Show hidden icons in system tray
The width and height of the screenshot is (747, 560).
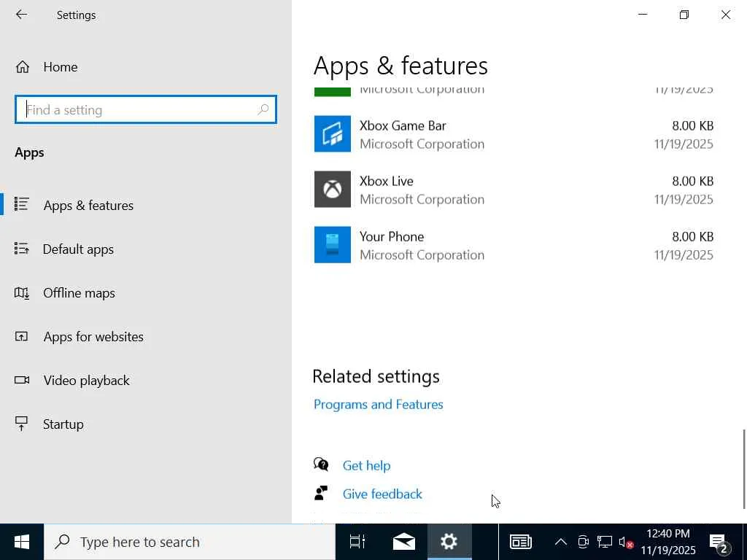560,542
